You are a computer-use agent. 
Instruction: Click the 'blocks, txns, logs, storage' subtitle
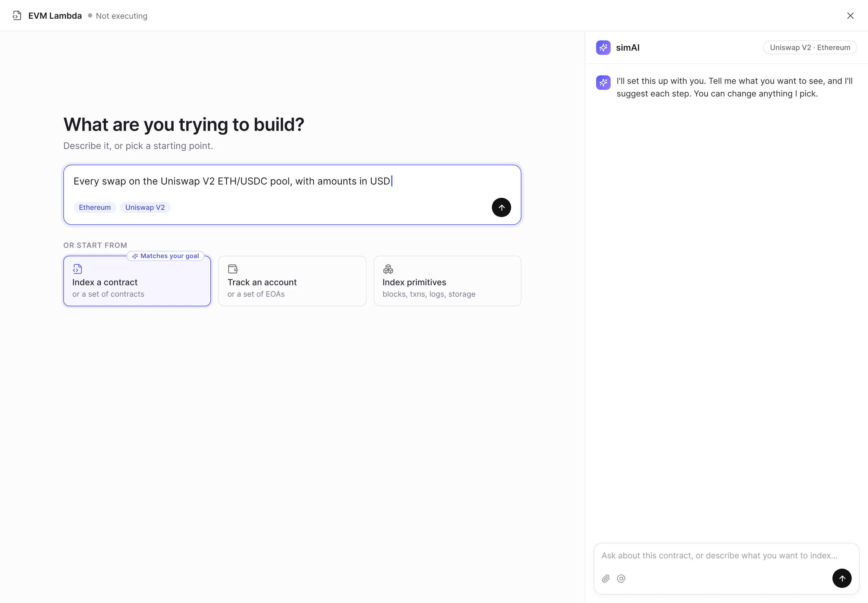pyautogui.click(x=429, y=294)
